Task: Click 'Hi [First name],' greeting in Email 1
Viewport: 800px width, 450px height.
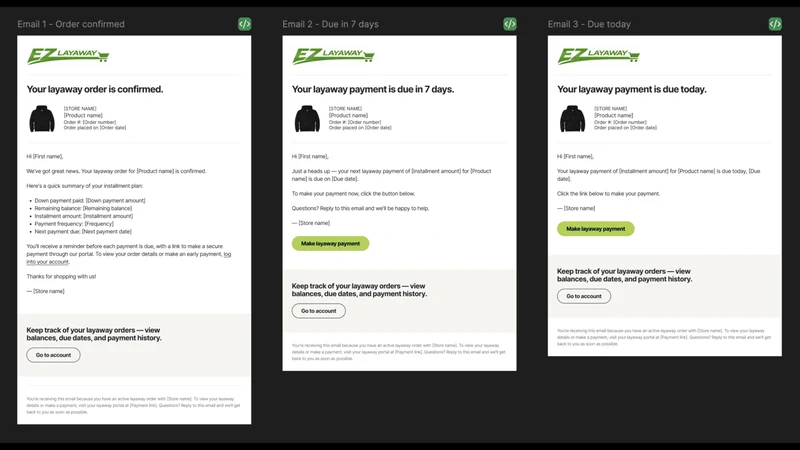Action: (45, 157)
